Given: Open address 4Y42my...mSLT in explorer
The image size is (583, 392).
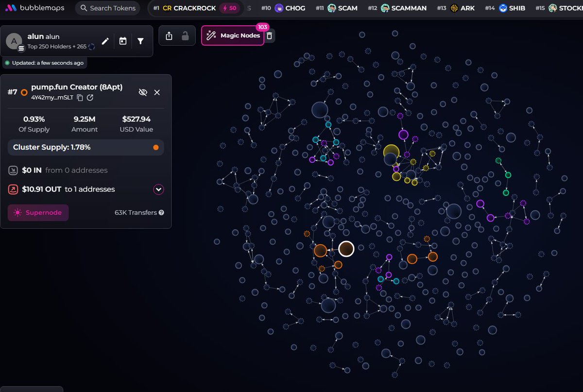Looking at the screenshot, I should click(x=90, y=98).
